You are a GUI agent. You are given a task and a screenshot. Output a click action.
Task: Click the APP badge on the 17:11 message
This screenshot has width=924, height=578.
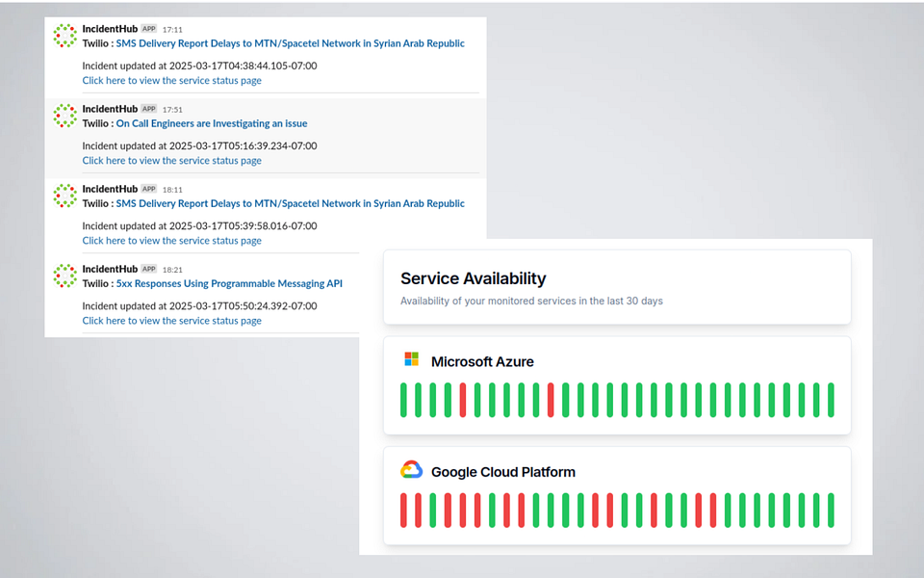coord(149,28)
